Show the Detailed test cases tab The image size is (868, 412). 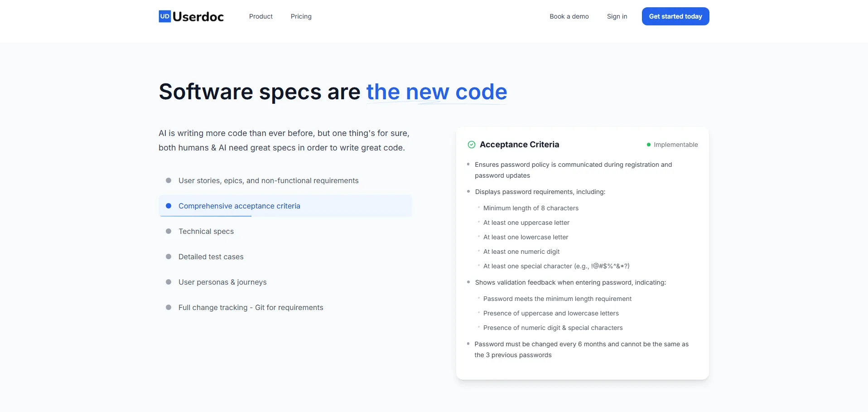click(211, 257)
